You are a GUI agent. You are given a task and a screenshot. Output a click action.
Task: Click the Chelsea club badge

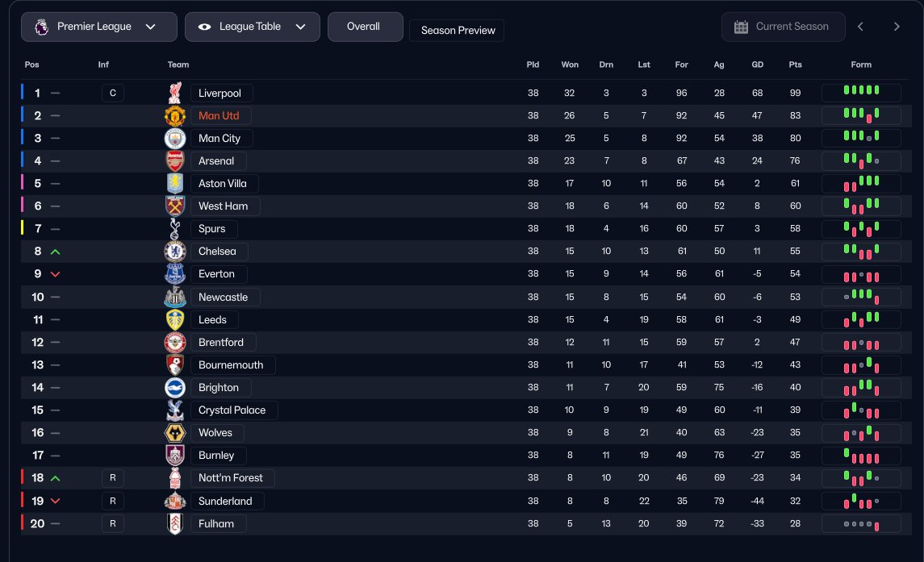(175, 251)
